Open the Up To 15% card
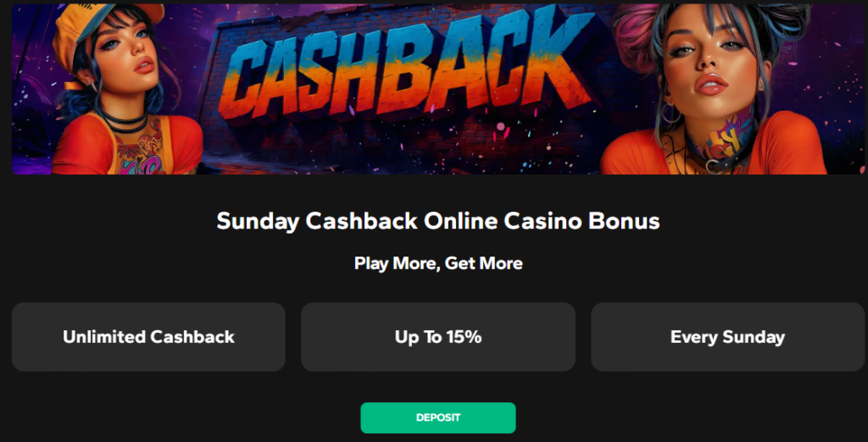 click(x=437, y=337)
